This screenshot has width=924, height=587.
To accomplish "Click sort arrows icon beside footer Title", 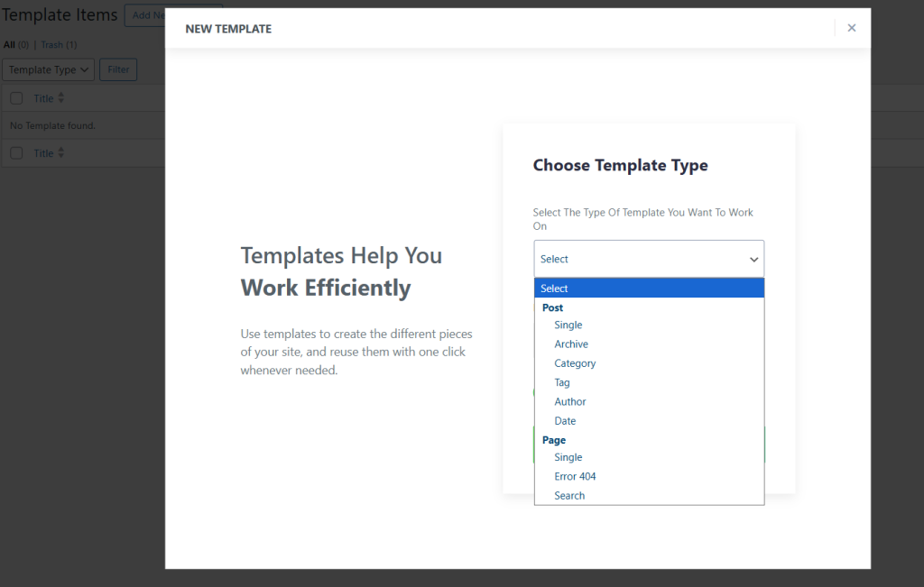I will 60,153.
